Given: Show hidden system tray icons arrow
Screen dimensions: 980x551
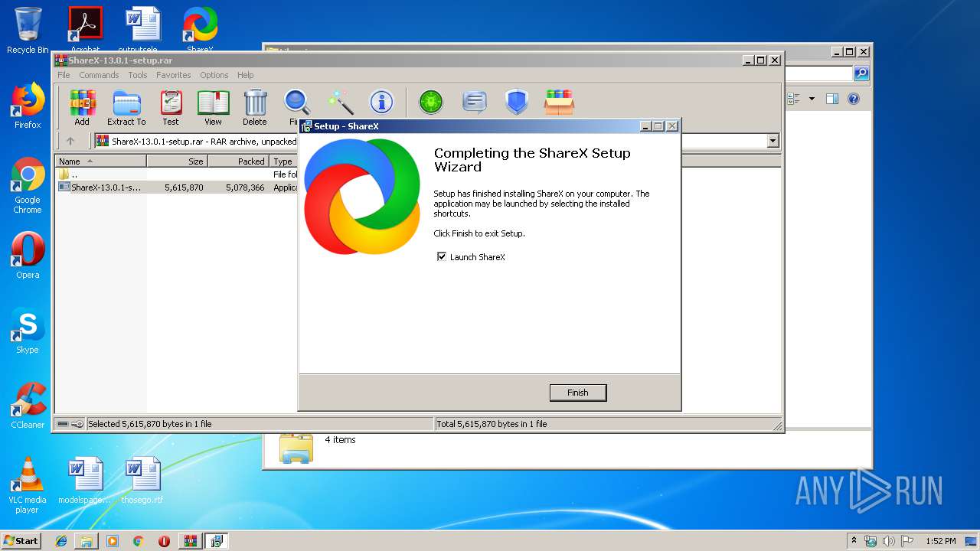Looking at the screenshot, I should 854,541.
